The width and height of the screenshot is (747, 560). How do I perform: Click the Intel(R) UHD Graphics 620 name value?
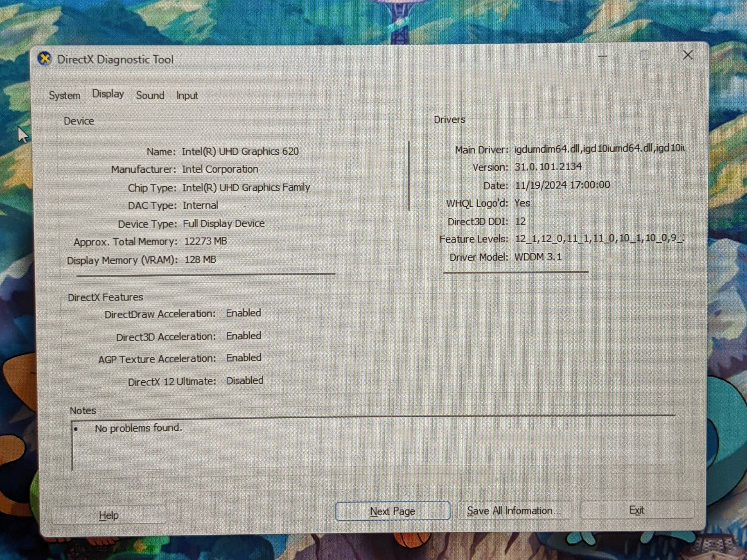point(240,151)
